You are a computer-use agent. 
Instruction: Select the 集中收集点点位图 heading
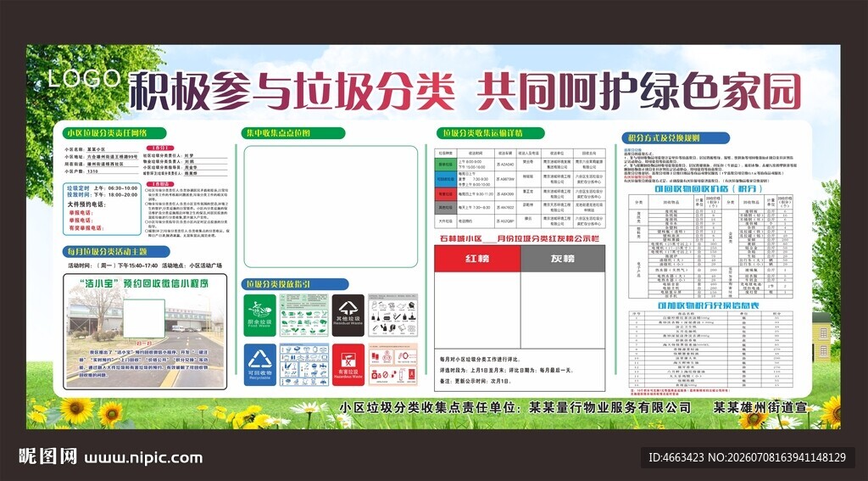292,133
